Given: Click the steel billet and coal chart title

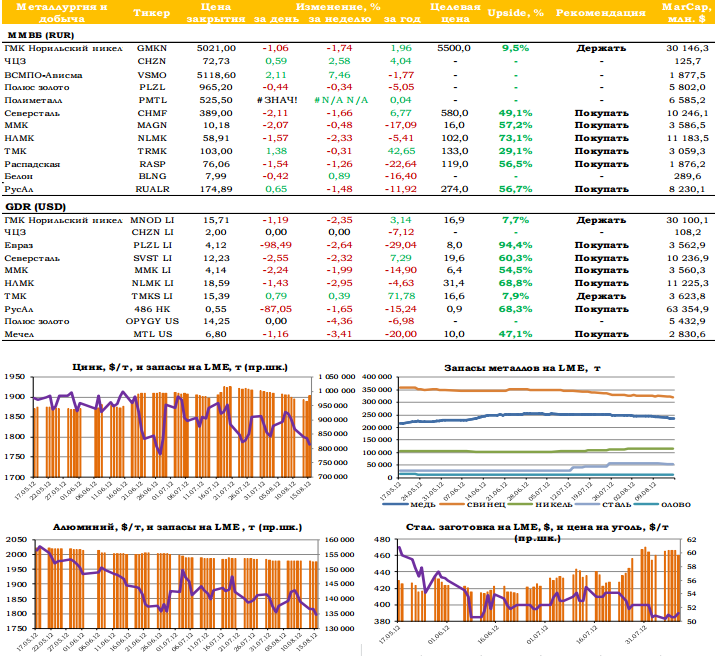Looking at the screenshot, I should 537,532.
